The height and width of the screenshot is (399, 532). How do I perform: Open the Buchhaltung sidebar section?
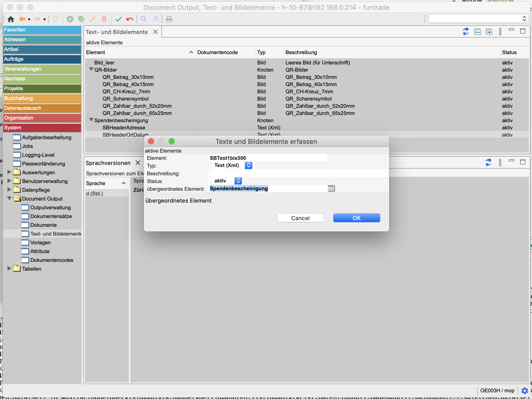click(x=42, y=98)
